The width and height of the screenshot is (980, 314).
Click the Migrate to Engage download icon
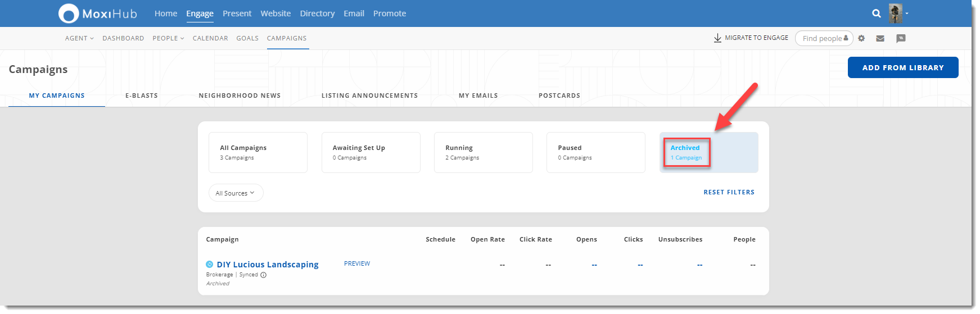[x=717, y=38]
